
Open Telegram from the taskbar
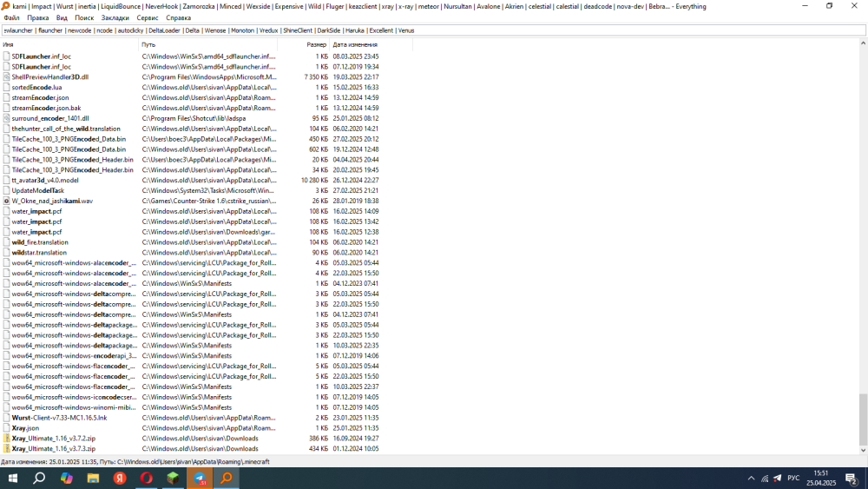point(200,478)
